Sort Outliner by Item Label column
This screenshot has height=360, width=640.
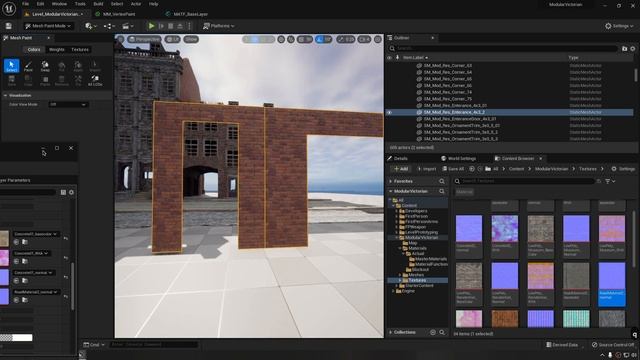(416, 58)
